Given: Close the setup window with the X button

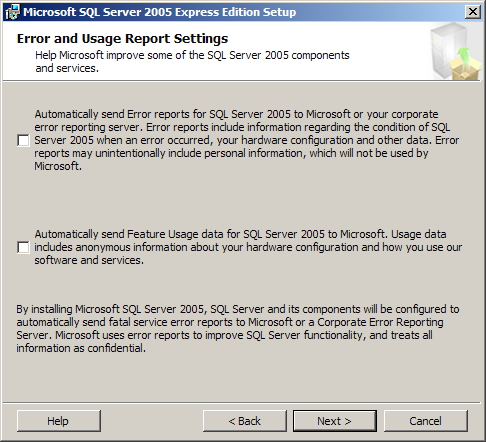Looking at the screenshot, I should (473, 12).
